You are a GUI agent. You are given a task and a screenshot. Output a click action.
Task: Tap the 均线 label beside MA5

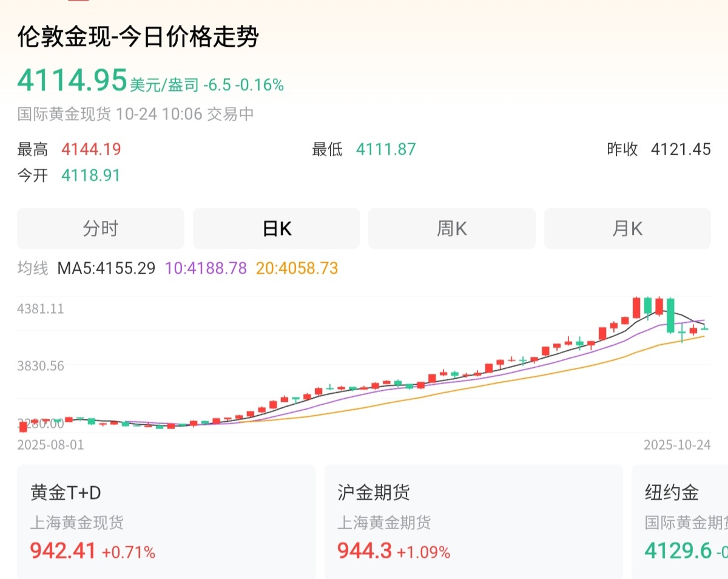click(33, 268)
